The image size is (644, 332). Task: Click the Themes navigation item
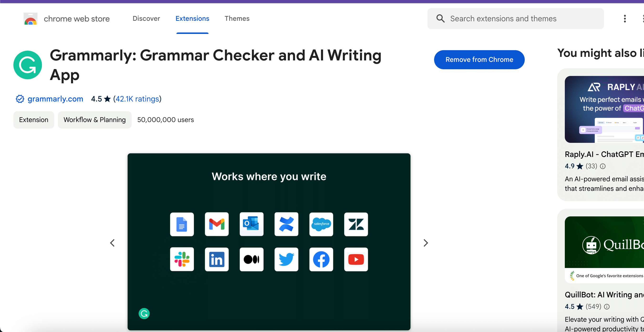tap(237, 18)
